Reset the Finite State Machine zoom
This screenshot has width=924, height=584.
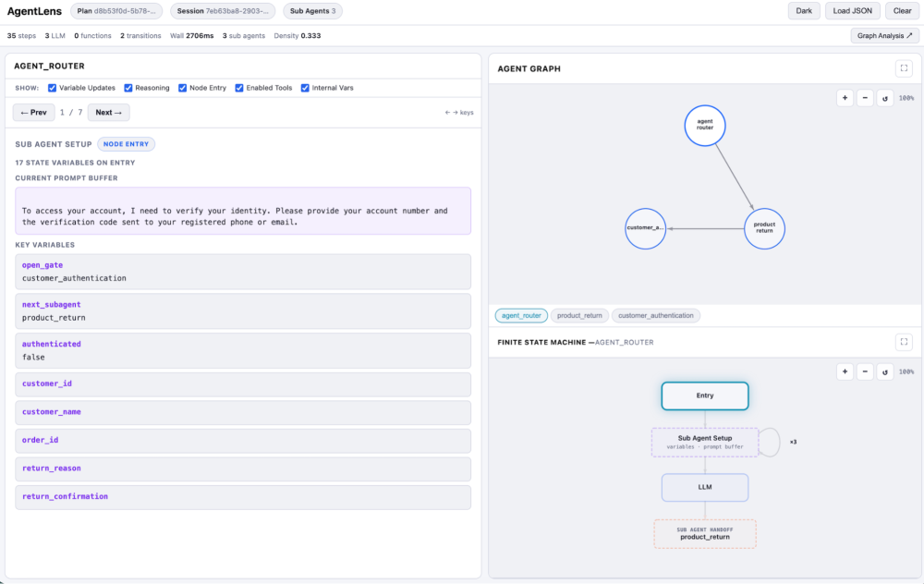[x=884, y=371]
